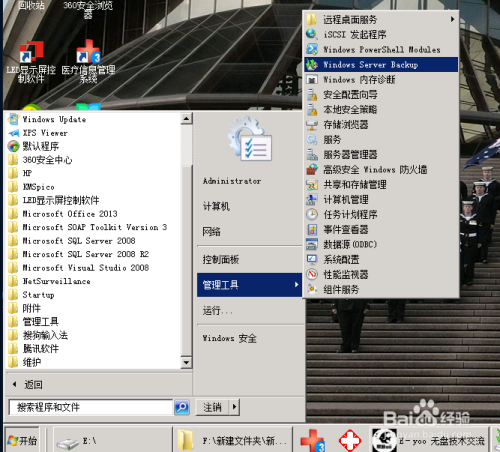
Task: Click the 本地安全策略 icon
Action: click(312, 110)
